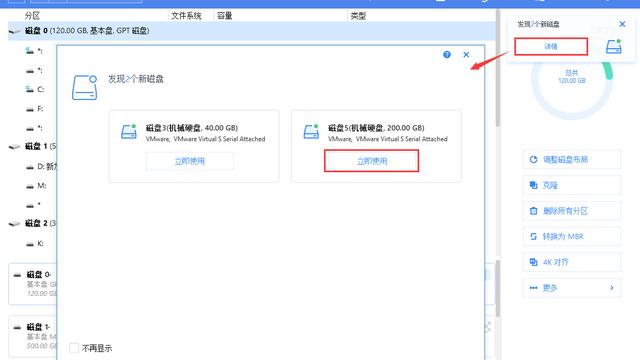The image size is (640, 360).
Task: Click the 4K alignment icon
Action: tap(533, 262)
